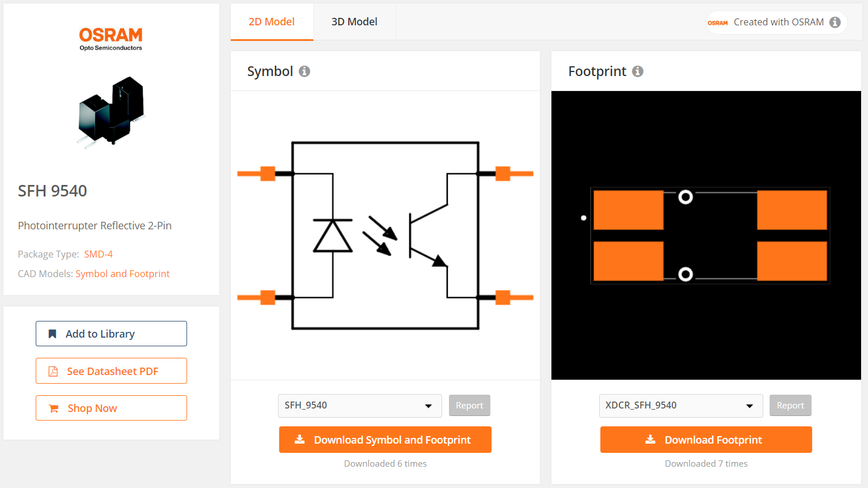The width and height of the screenshot is (868, 488).
Task: Open the SMD-4 package type link
Action: tap(98, 254)
